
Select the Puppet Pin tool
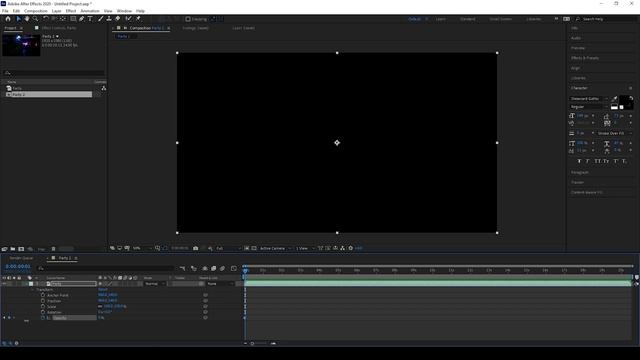[x=138, y=19]
